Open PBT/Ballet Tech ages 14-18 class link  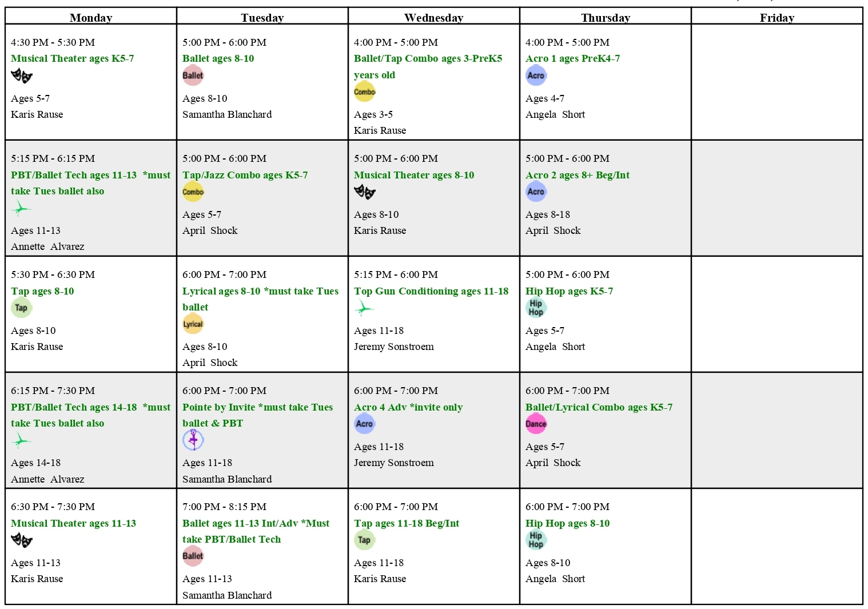tap(90, 415)
